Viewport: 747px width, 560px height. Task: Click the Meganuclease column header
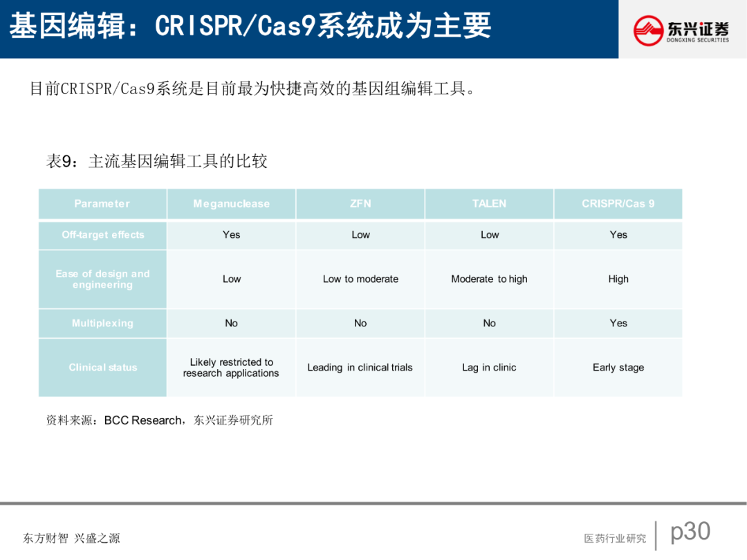tap(232, 204)
